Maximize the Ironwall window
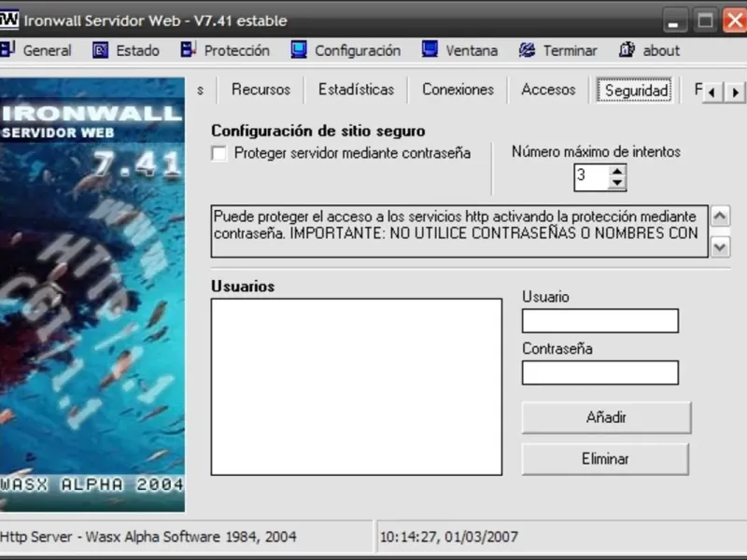 705,21
